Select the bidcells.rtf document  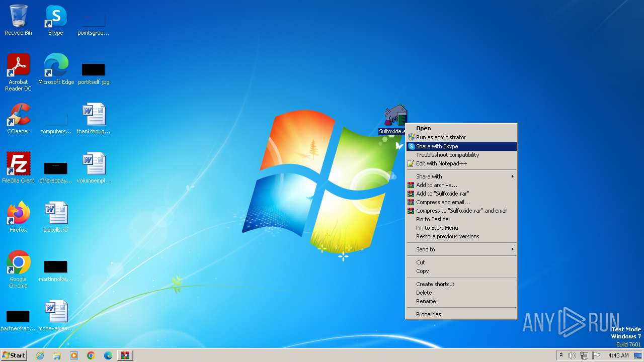[x=56, y=217]
